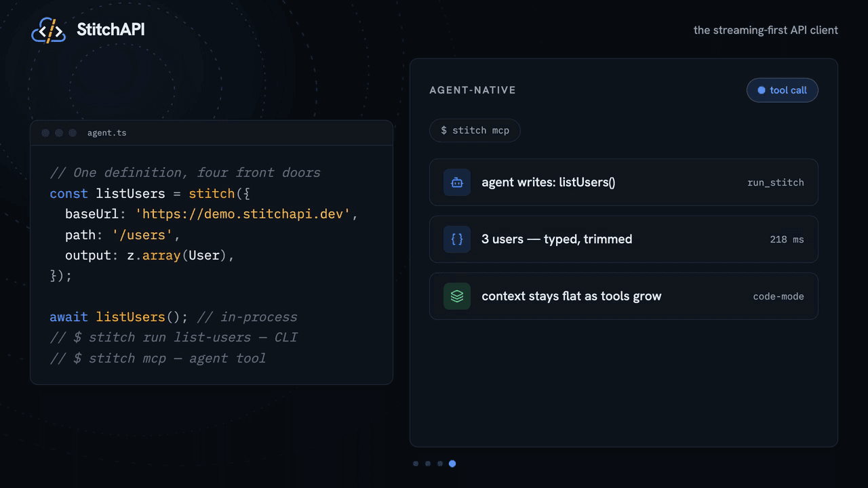Click the $ stitch mcp command pill
Viewport: 868px width, 488px height.
coord(475,130)
